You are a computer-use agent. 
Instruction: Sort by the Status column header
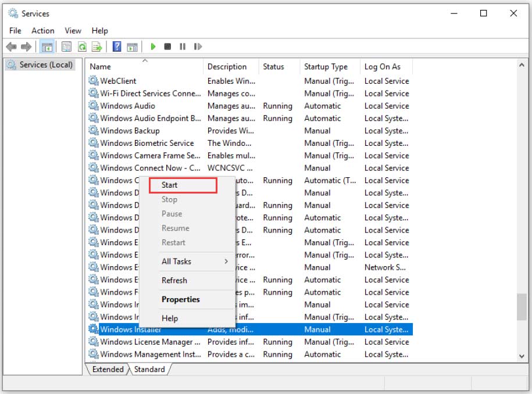(x=280, y=66)
